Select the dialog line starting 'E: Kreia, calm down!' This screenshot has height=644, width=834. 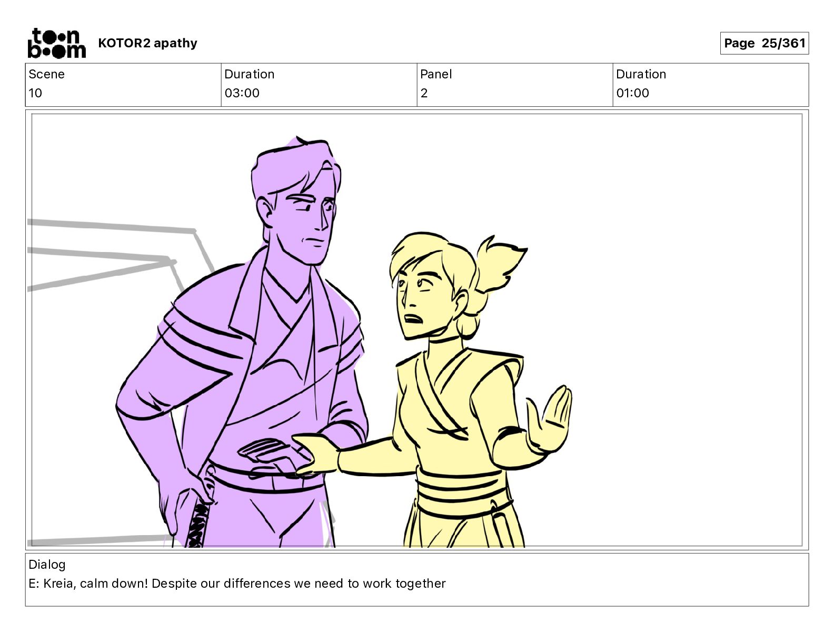237,583
